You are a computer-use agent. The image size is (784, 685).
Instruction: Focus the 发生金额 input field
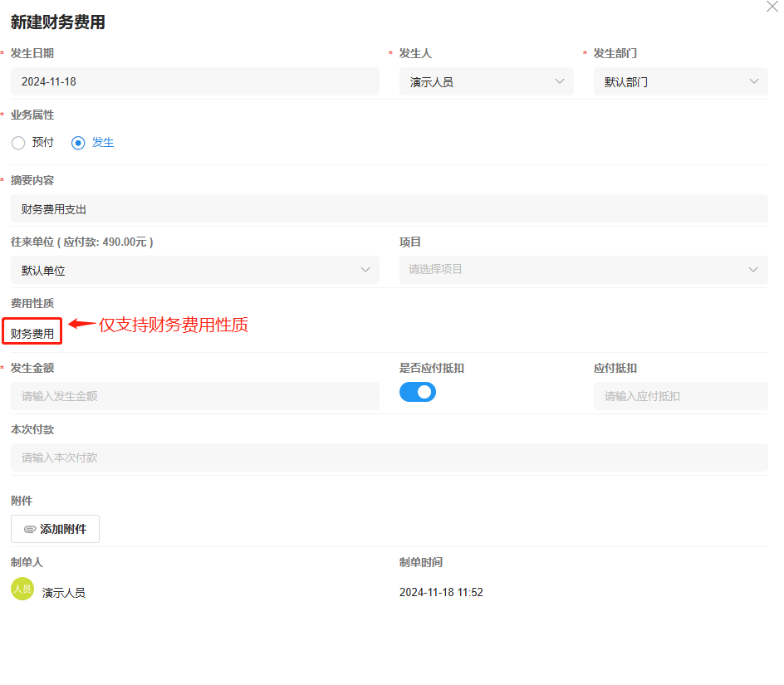point(194,396)
